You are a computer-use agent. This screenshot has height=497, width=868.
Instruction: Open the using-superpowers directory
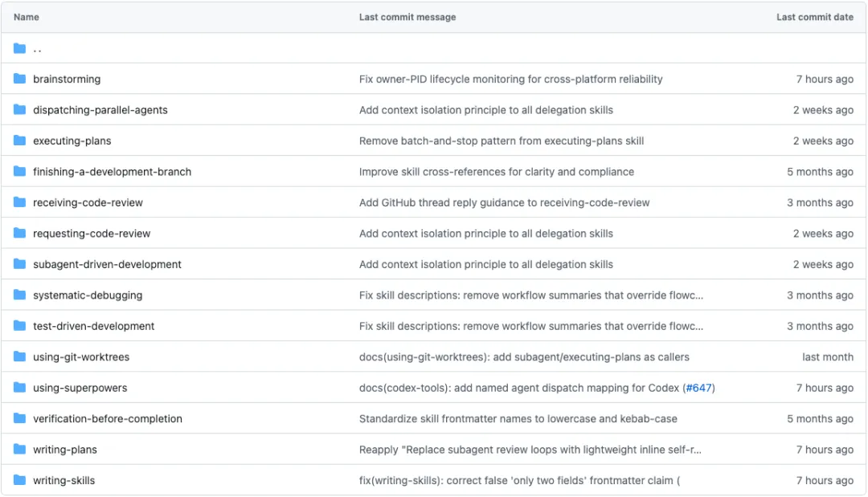[80, 388]
